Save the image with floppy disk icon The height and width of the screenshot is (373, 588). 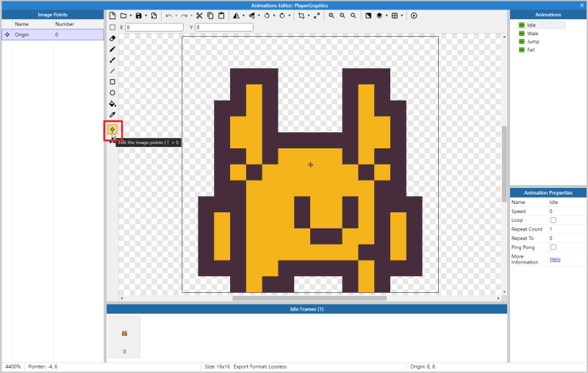coord(138,15)
